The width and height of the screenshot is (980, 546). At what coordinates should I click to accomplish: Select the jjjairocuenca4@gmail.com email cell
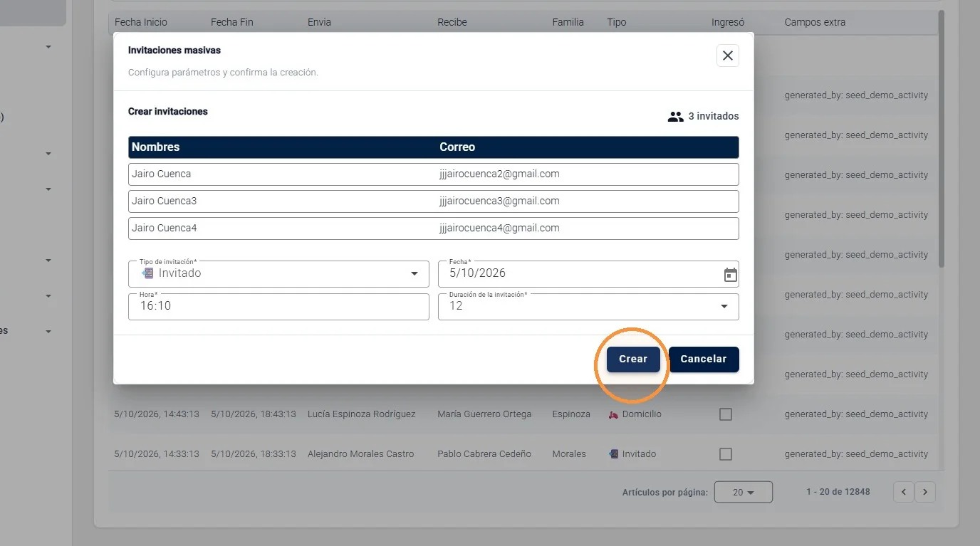[499, 228]
